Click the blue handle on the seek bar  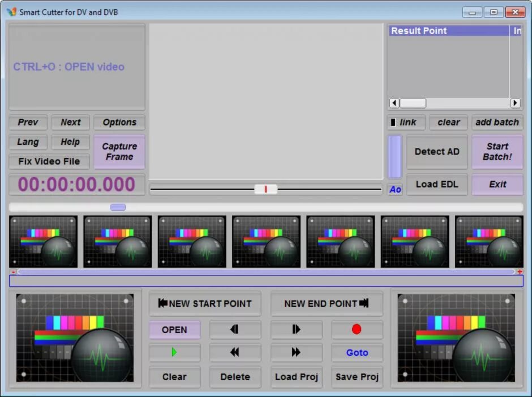tap(118, 207)
